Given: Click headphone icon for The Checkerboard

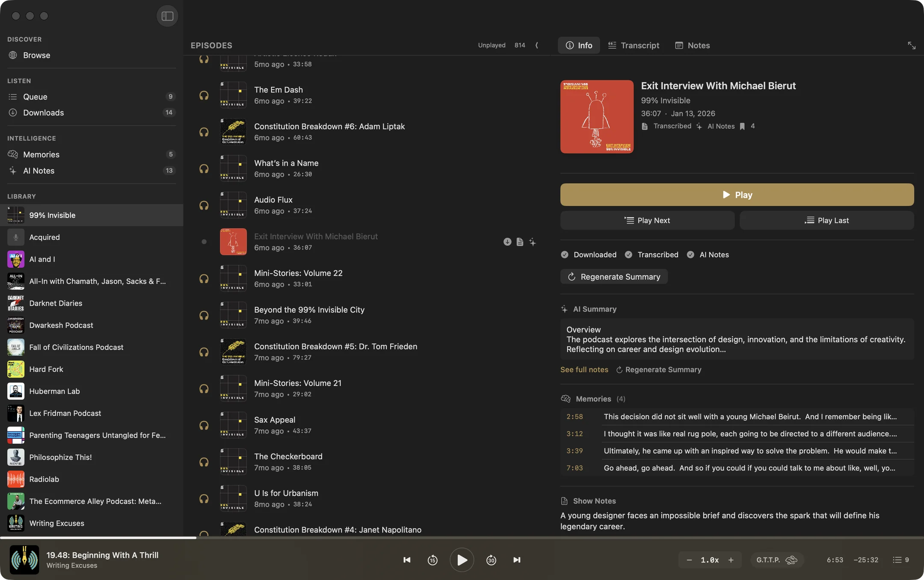Looking at the screenshot, I should 204,462.
